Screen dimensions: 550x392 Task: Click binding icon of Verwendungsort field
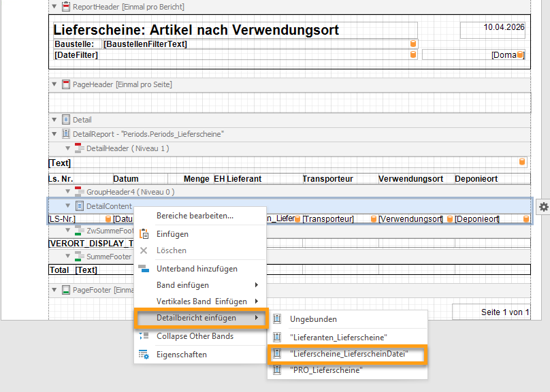point(450,218)
